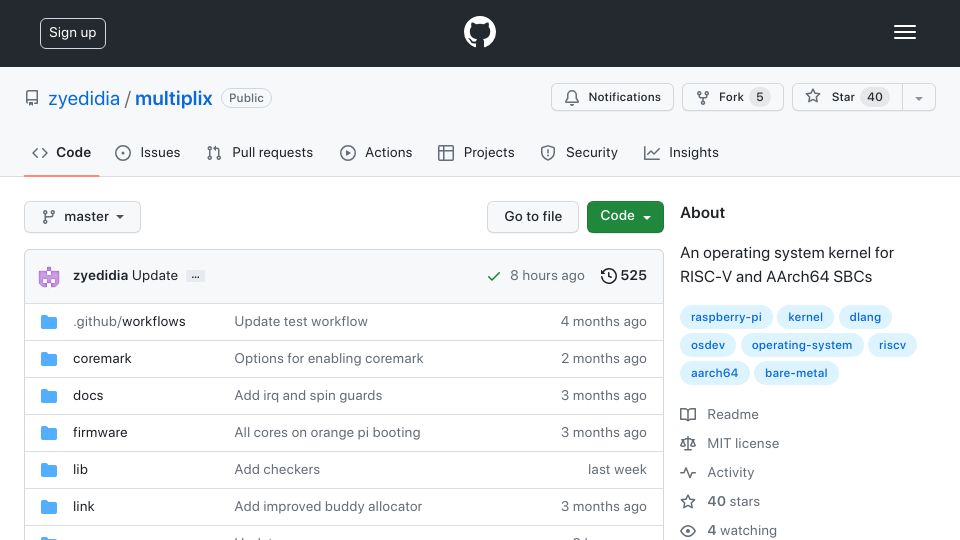Click the Notifications bell button
Screen dimensions: 960x540
[612, 97]
